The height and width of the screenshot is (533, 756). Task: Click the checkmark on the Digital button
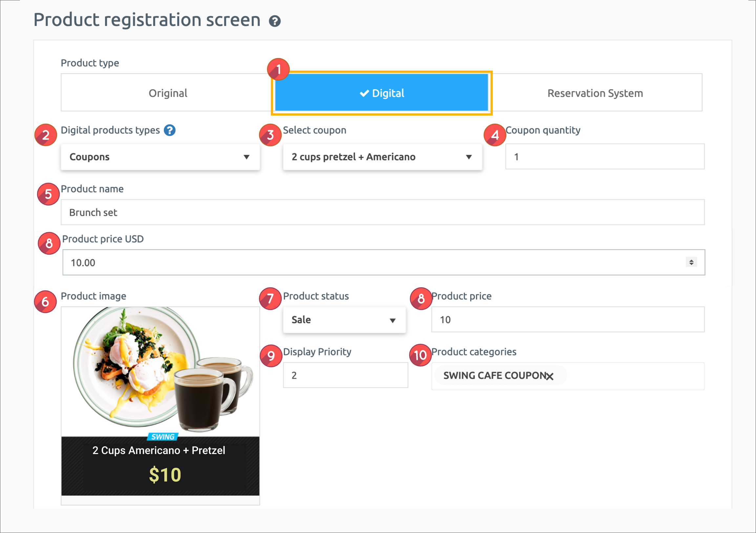pos(364,93)
